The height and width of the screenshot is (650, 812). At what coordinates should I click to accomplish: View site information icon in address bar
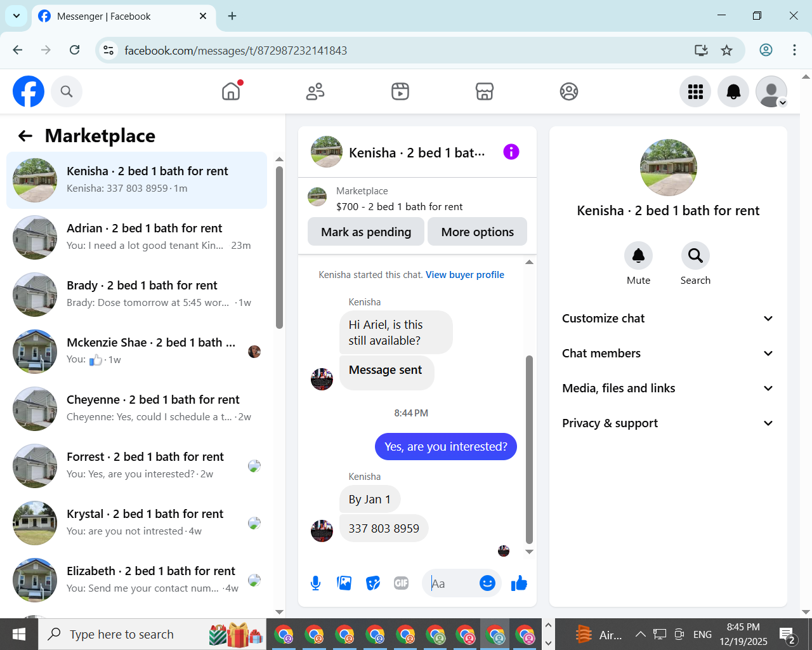point(108,50)
